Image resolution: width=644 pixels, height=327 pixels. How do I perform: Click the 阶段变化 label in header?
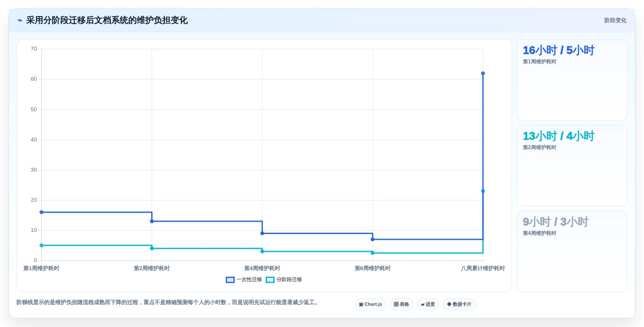pos(615,20)
